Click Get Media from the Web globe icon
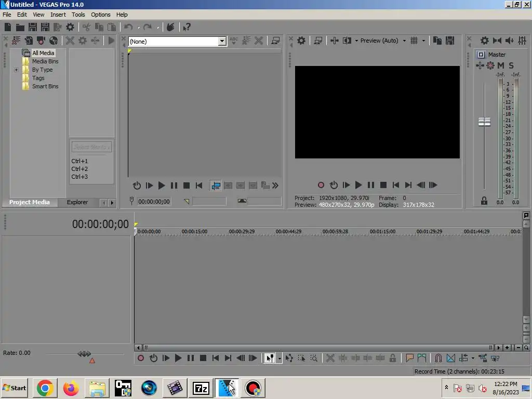The height and width of the screenshot is (399, 532). tap(54, 41)
